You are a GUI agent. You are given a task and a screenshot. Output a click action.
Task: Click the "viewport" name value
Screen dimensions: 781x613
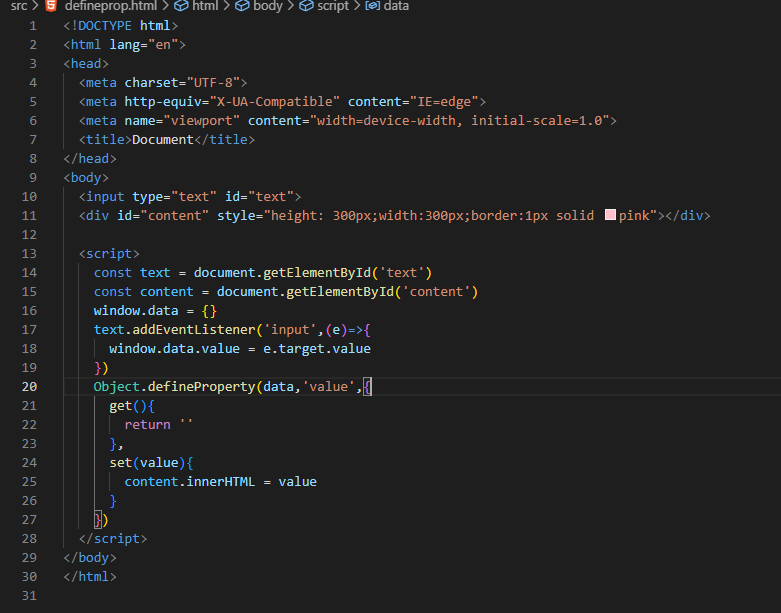(202, 121)
